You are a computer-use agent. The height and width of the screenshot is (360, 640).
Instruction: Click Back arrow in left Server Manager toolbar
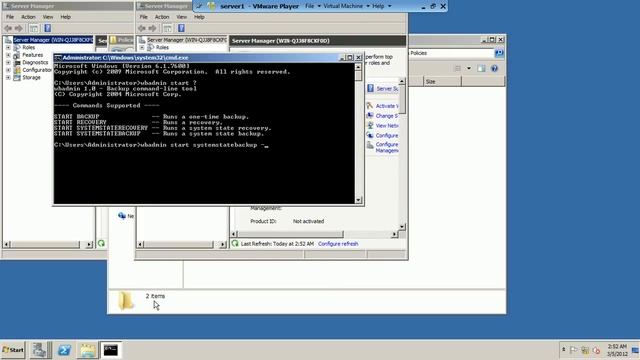(x=8, y=28)
